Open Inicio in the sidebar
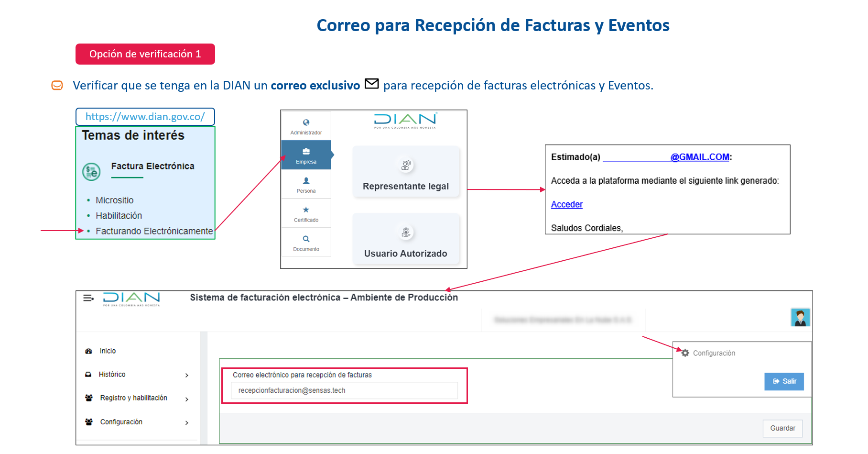This screenshot has width=868, height=454. 108,351
